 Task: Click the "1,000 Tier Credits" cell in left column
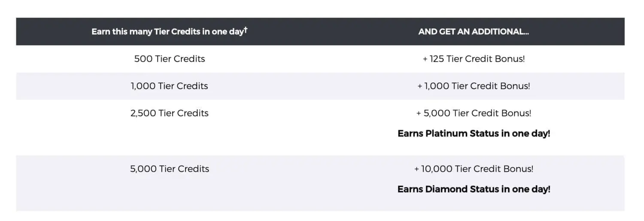(170, 86)
